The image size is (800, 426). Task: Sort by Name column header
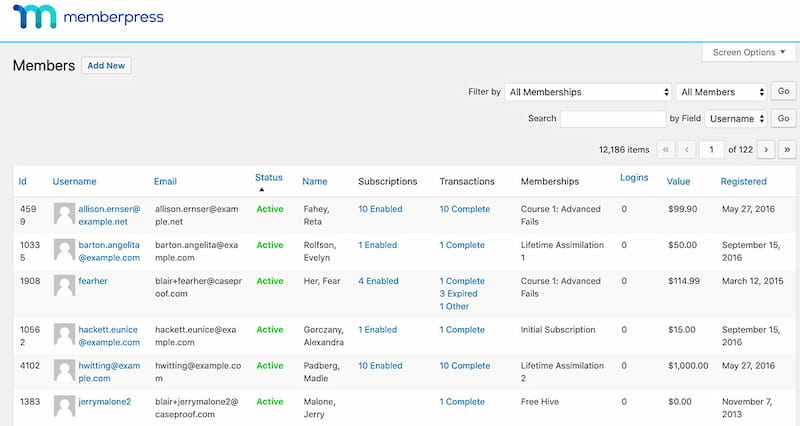tap(315, 181)
